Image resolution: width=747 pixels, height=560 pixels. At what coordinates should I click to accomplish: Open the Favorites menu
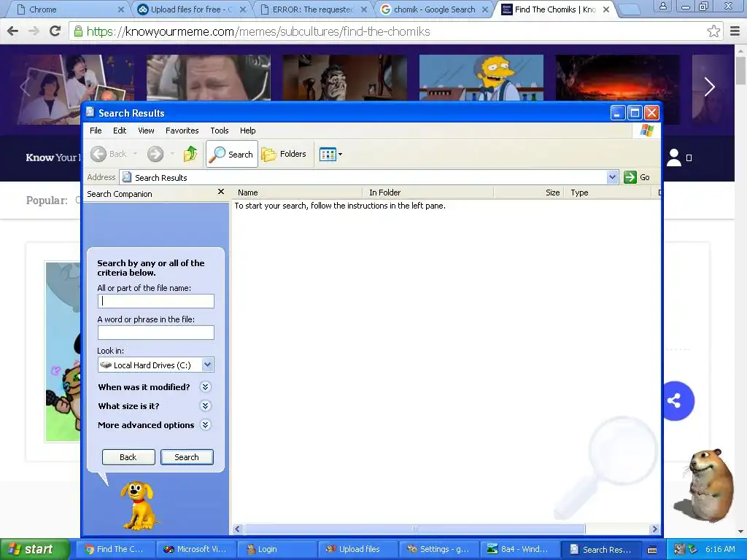182,131
